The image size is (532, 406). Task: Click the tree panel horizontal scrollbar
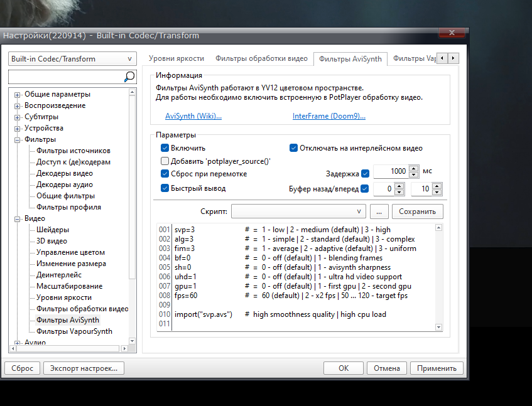point(69,348)
